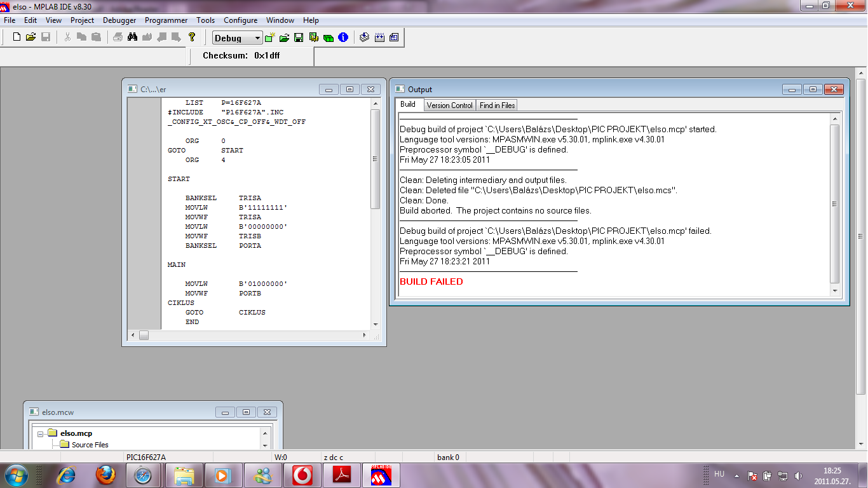
Task: Click the LIST P=16F627A code line
Action: coord(223,102)
